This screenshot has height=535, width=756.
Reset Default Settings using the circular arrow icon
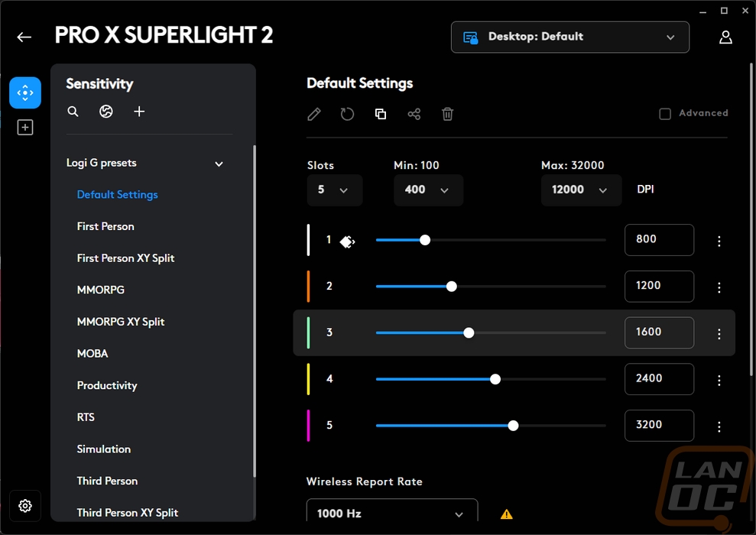click(x=347, y=114)
